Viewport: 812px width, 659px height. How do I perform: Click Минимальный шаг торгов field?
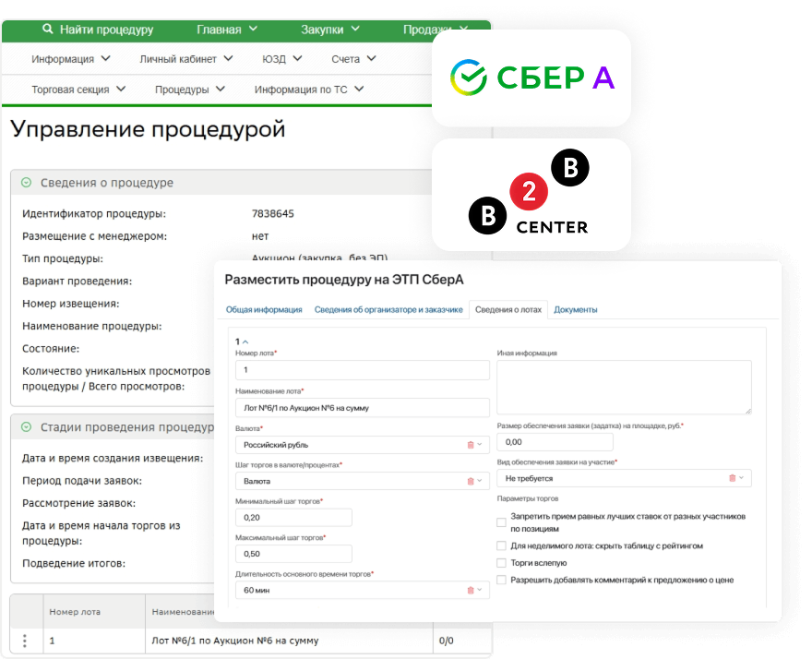[x=293, y=518]
